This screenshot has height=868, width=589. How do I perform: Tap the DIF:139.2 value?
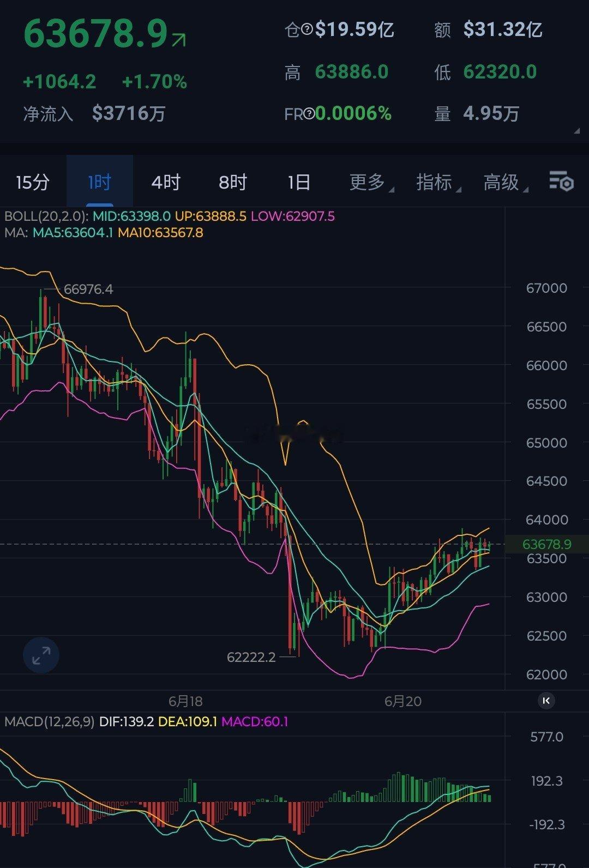(127, 722)
